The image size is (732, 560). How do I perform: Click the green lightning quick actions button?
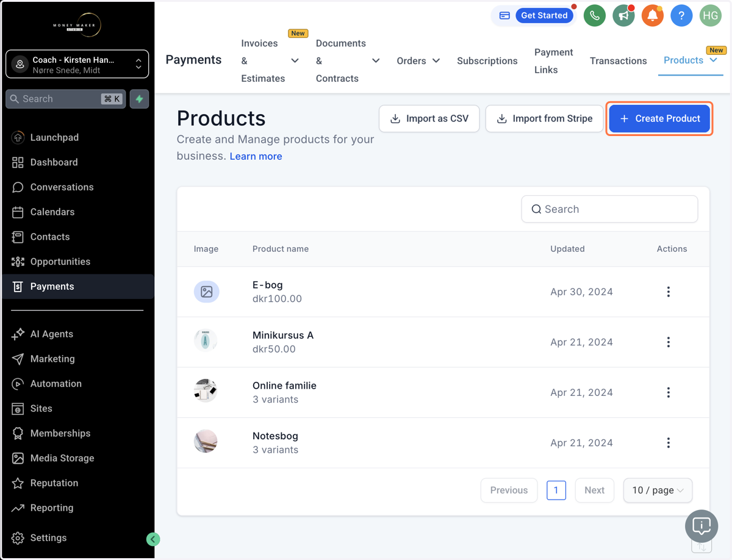point(140,99)
